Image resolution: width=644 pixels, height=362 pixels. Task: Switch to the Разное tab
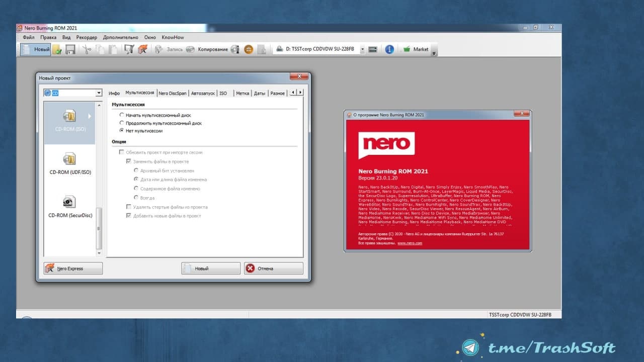pos(277,93)
